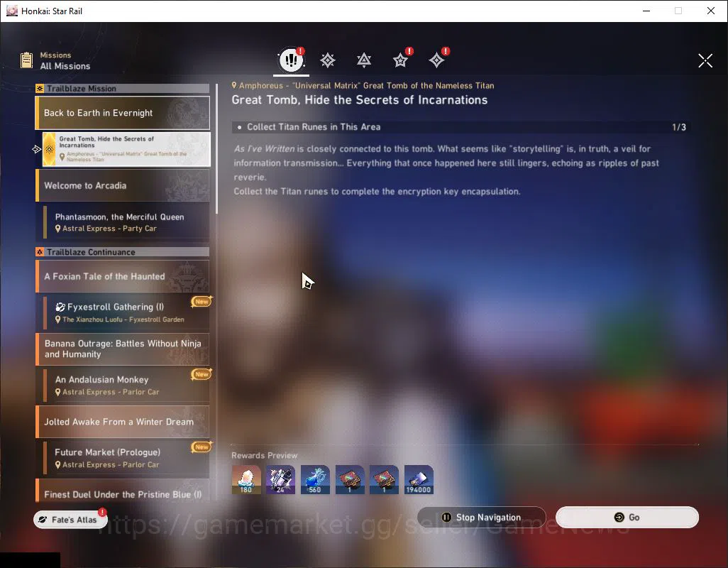728x568 pixels.
Task: Click the mission list scrollbar
Action: point(216,149)
